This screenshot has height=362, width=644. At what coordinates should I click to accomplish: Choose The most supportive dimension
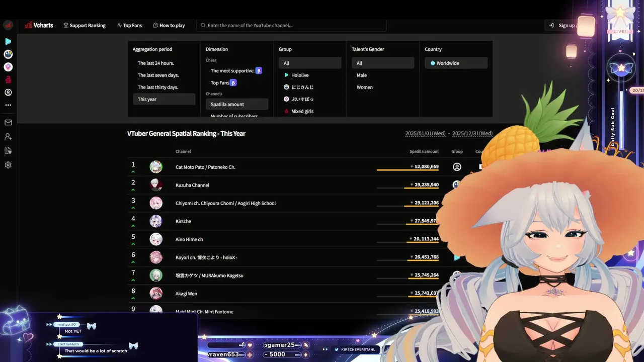237,71
